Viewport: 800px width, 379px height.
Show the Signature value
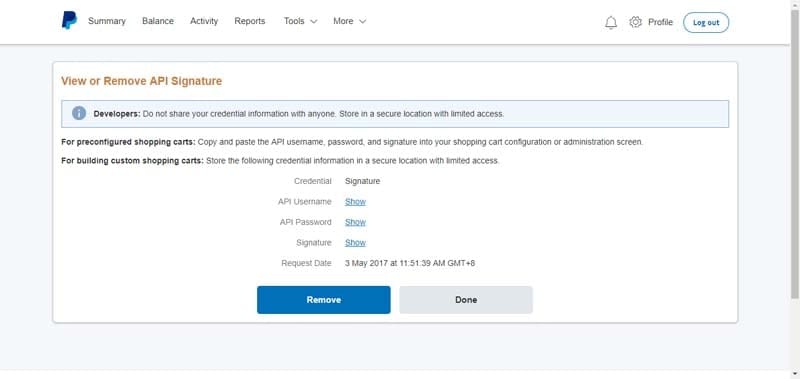(355, 242)
